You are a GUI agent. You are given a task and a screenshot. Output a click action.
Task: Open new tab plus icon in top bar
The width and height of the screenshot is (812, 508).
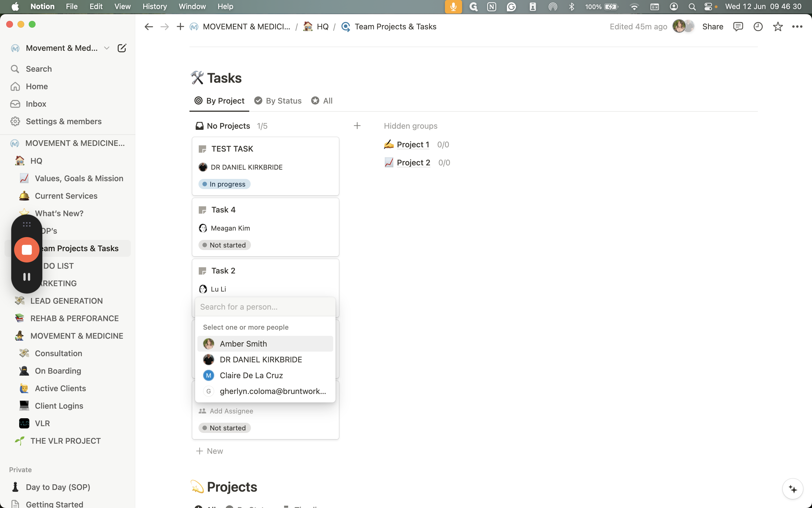(x=180, y=27)
